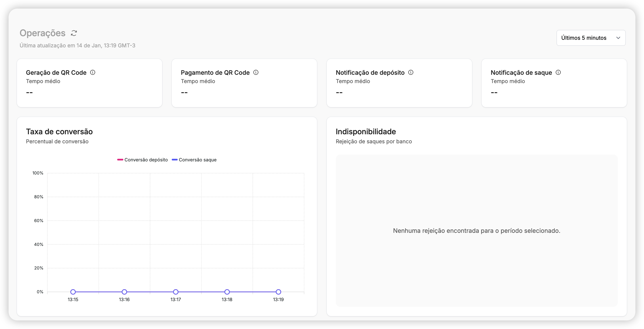644x329 pixels.
Task: Select the first data point at 13:15
Action: coord(73,292)
